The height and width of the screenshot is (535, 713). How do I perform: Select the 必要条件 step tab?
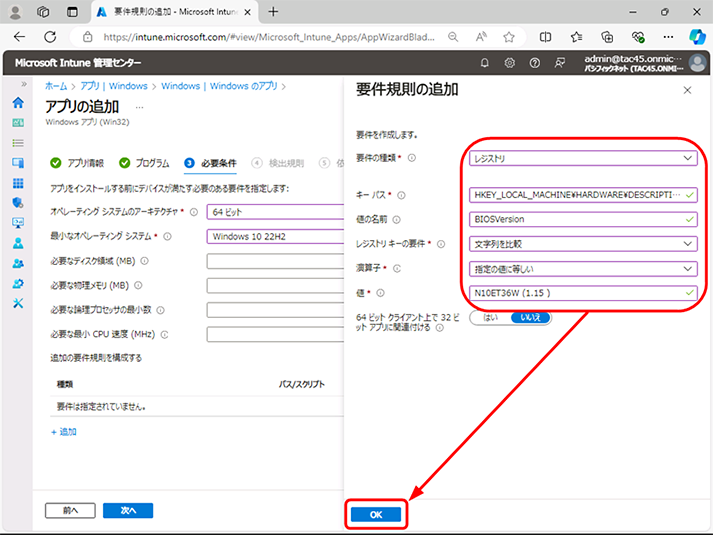(x=210, y=163)
